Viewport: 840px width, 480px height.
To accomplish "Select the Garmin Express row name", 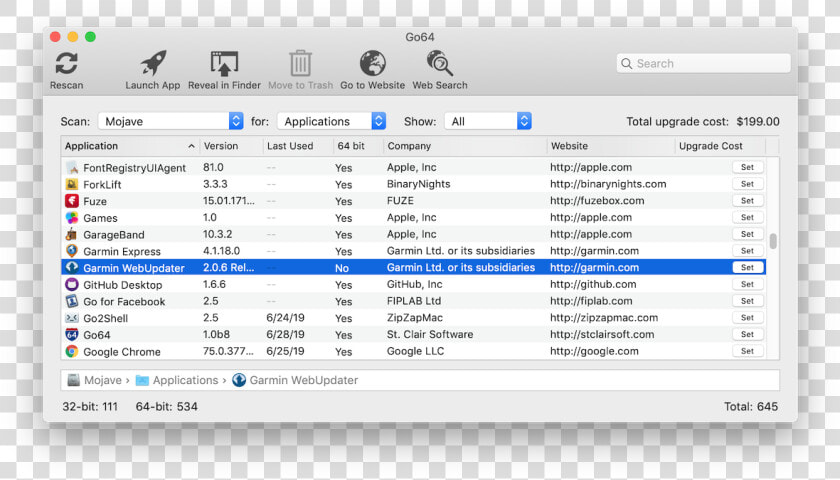I will pos(122,251).
